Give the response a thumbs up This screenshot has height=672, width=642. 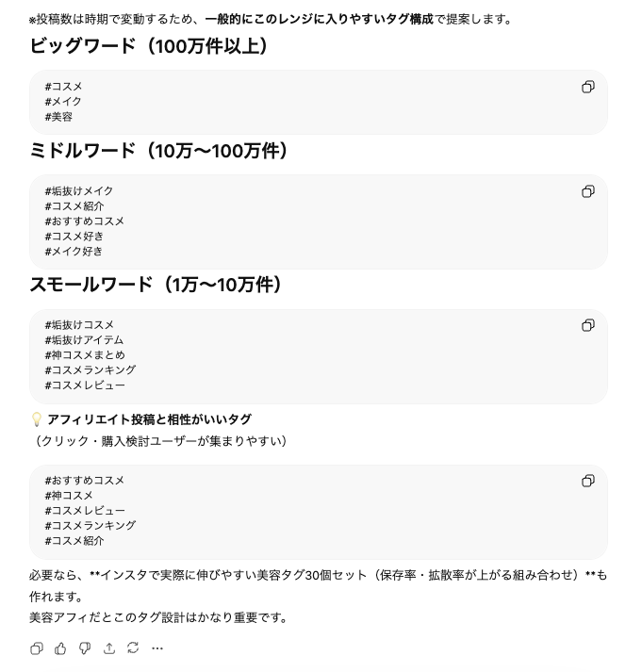61,648
